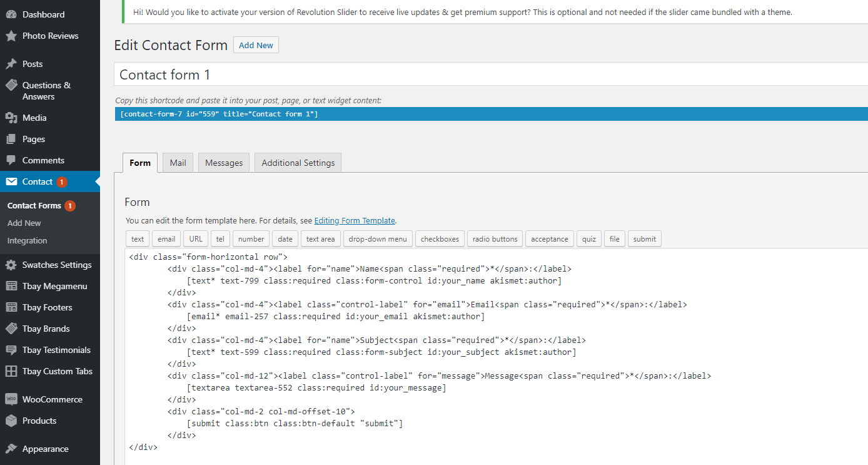Select the Form tab

pos(140,163)
